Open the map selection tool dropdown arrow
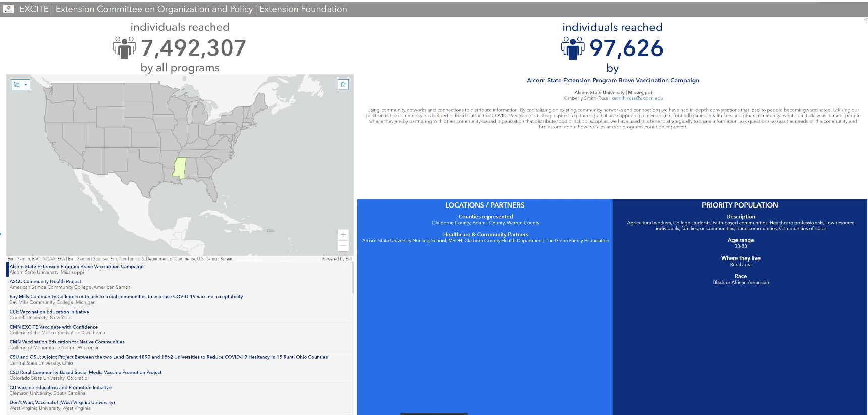Image resolution: width=868 pixels, height=415 pixels. coord(26,85)
